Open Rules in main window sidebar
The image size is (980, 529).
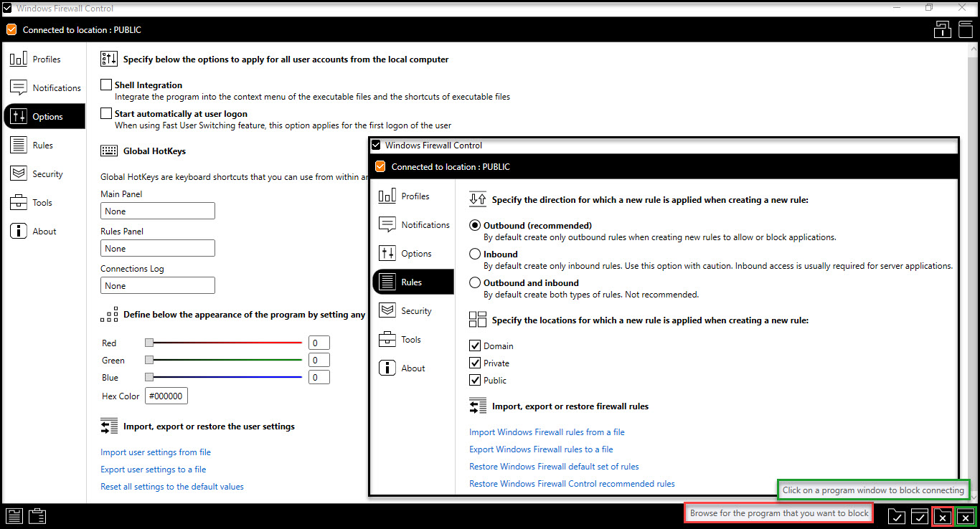(44, 146)
